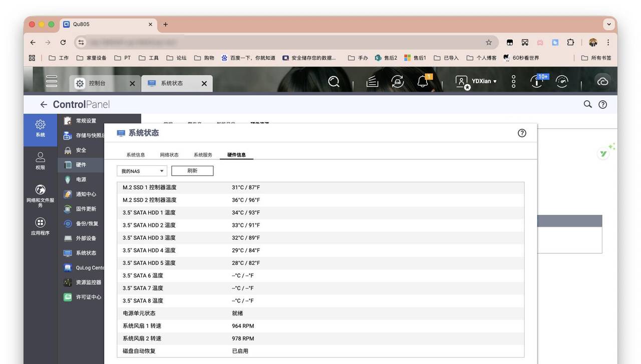The width and height of the screenshot is (641, 364).
Task: Switch to the 网络状态 tab
Action: click(169, 155)
